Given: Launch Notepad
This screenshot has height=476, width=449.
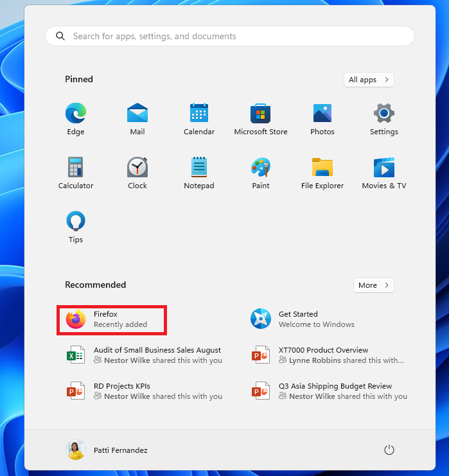Looking at the screenshot, I should click(x=199, y=173).
